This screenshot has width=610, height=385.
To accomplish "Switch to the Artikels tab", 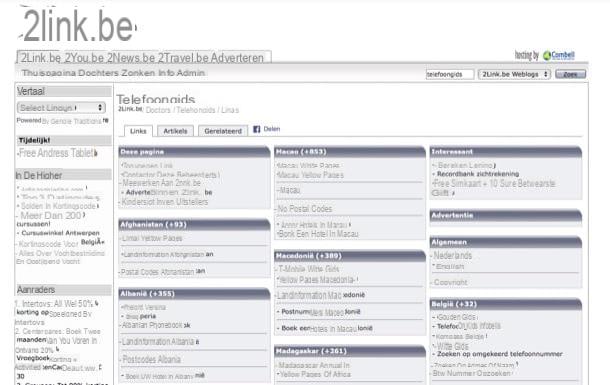I will click(175, 131).
